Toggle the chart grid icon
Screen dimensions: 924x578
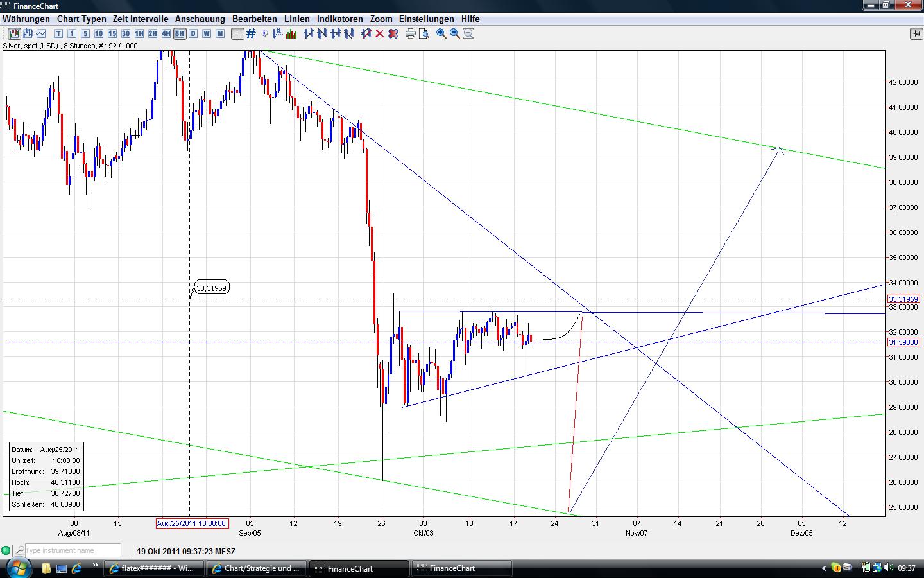pyautogui.click(x=251, y=33)
